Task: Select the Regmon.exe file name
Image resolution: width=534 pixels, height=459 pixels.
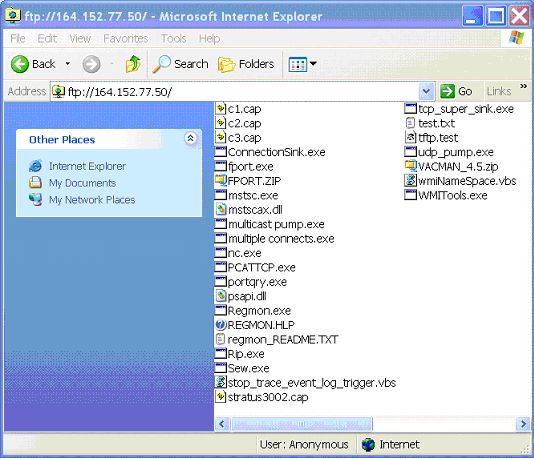Action: click(259, 311)
